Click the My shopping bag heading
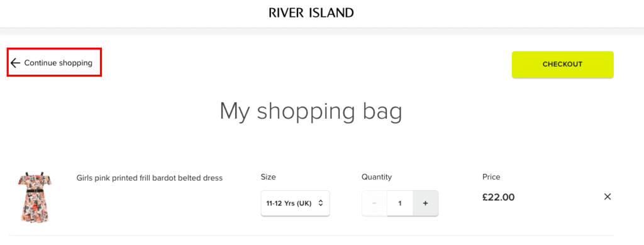644x245 pixels. [311, 111]
